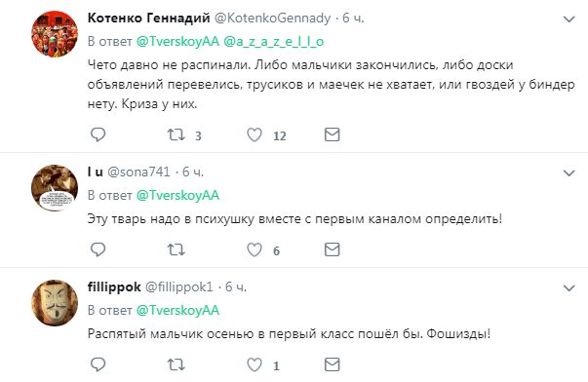Viewport: 588px width, 382px height.
Task: Like the tweet by @sona741
Action: [255, 249]
